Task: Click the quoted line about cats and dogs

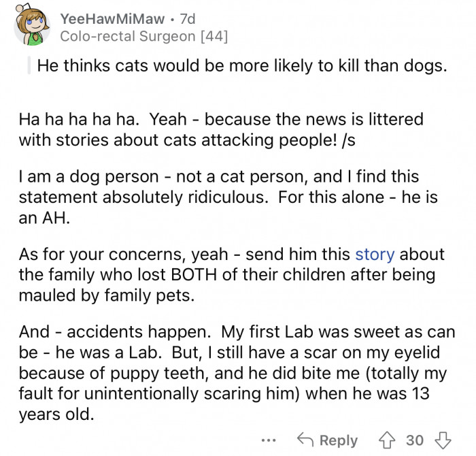Action: 242,67
